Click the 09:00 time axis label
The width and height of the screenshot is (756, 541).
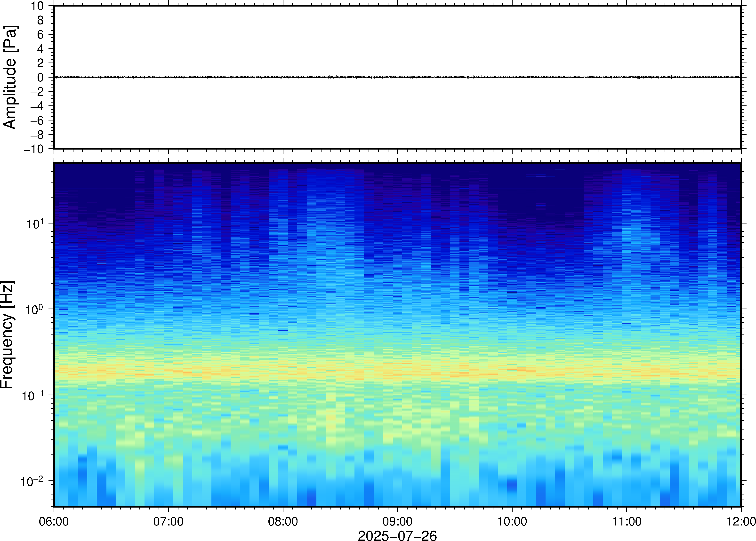pos(397,521)
